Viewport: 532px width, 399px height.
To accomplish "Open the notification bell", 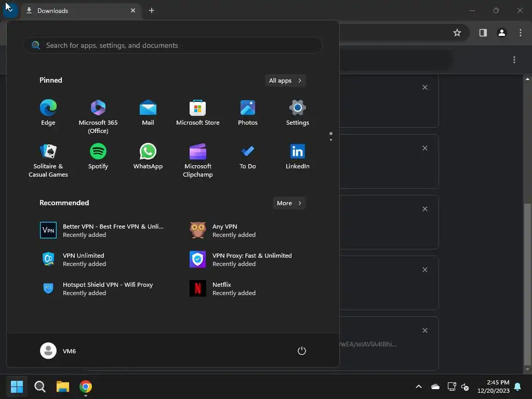I will (518, 387).
